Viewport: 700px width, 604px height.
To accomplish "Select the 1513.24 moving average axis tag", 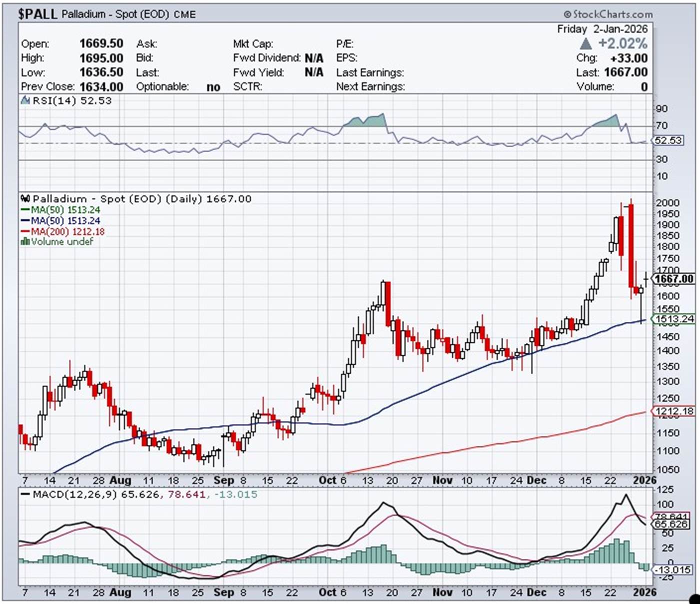I will click(674, 319).
